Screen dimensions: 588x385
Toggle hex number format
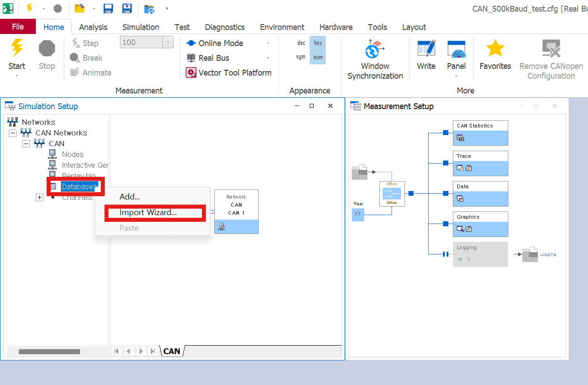[318, 43]
